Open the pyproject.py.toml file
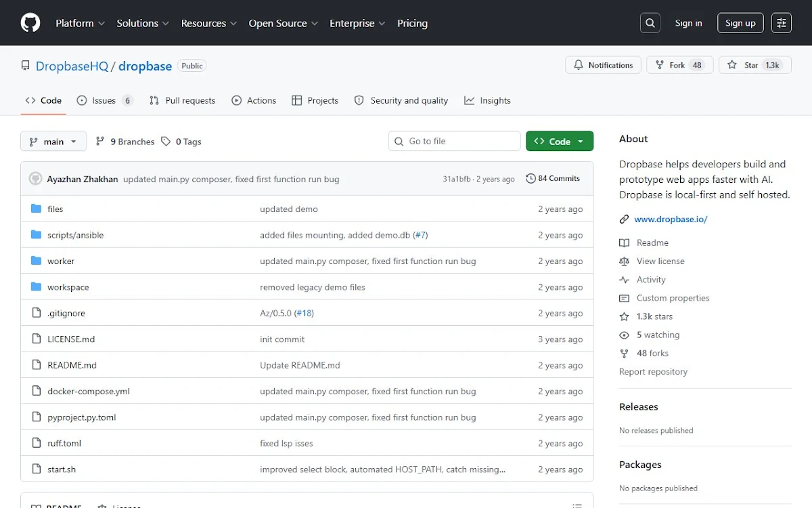Image resolution: width=812 pixels, height=508 pixels. [x=82, y=417]
